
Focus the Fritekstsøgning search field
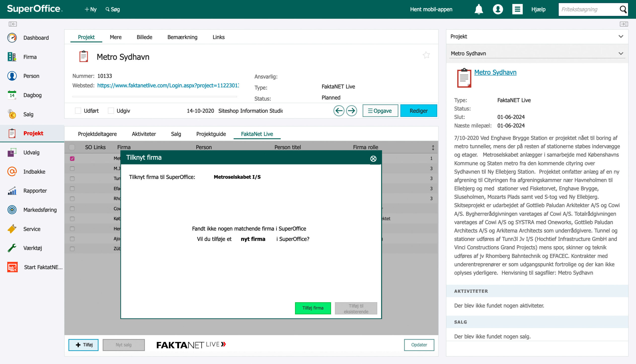point(589,9)
